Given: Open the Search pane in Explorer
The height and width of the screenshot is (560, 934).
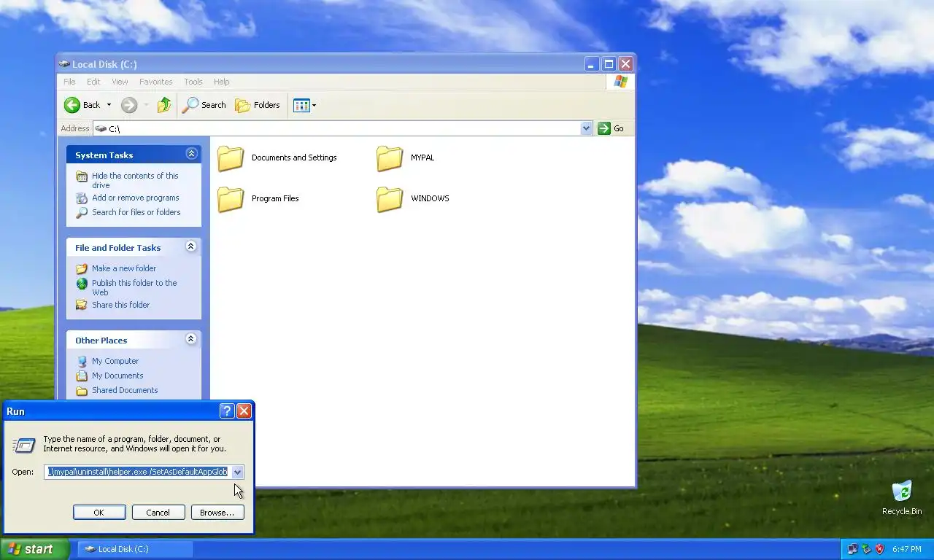Looking at the screenshot, I should point(204,105).
